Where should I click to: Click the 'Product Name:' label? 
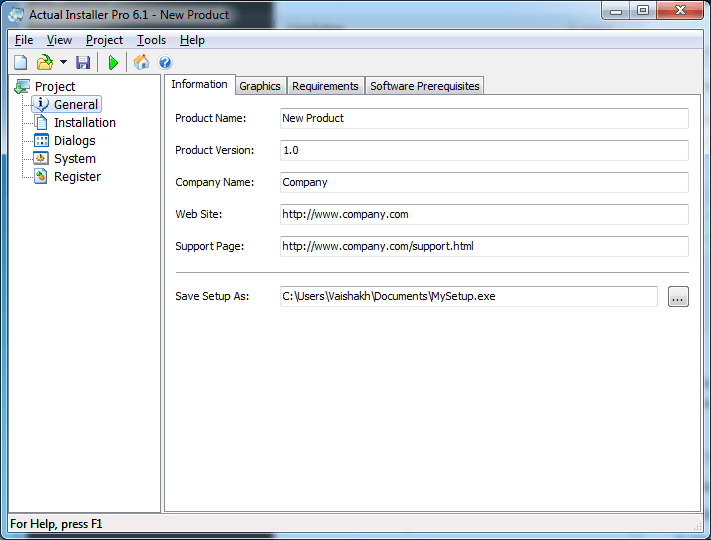click(x=210, y=118)
